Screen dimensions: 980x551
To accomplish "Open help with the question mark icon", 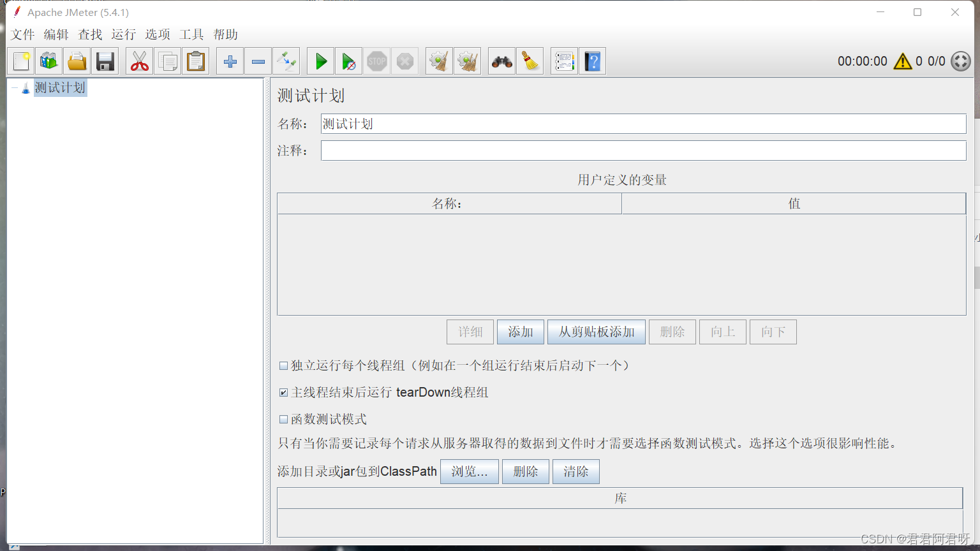I will coord(592,61).
